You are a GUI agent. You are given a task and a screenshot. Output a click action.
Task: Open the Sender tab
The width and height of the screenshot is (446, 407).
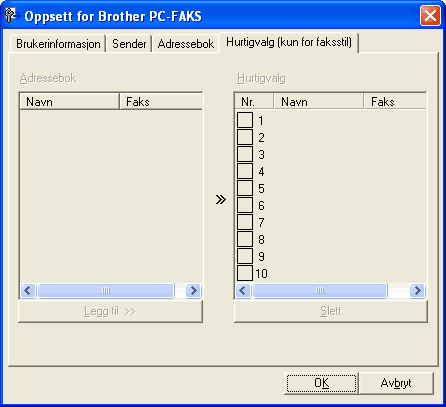tap(129, 44)
